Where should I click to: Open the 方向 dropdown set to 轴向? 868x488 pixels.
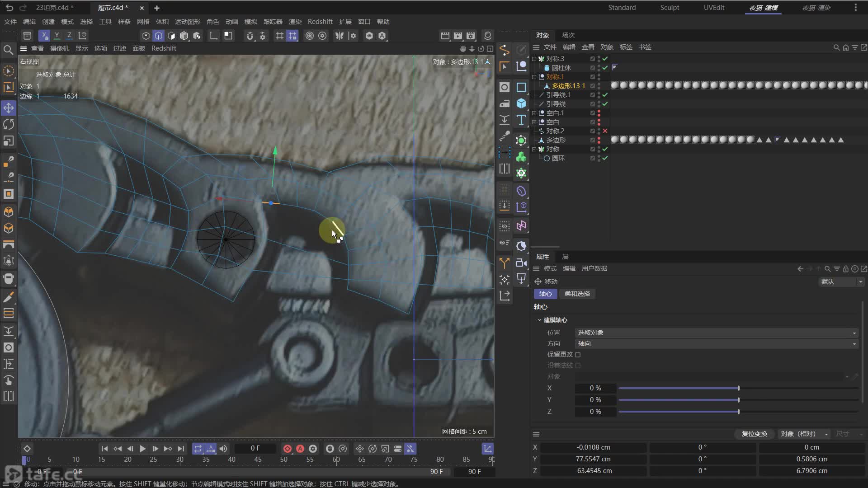717,343
